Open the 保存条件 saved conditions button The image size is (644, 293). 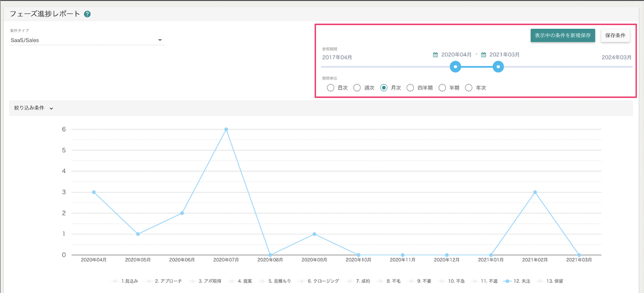[616, 35]
